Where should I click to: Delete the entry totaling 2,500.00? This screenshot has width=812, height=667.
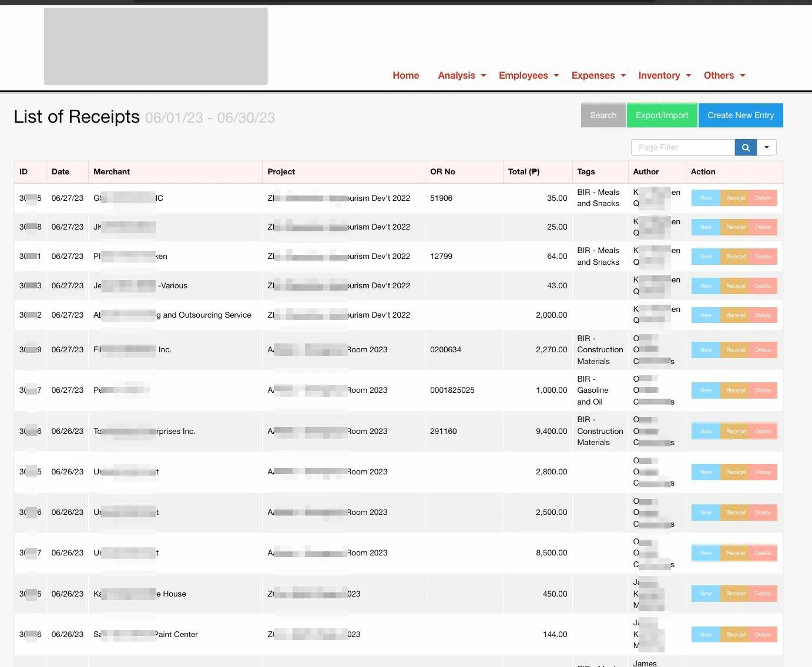click(763, 513)
